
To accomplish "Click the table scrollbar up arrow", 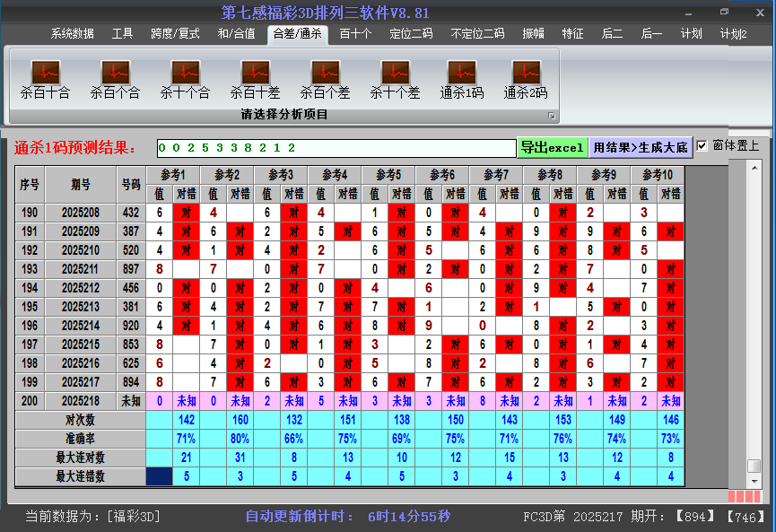I will click(x=754, y=168).
